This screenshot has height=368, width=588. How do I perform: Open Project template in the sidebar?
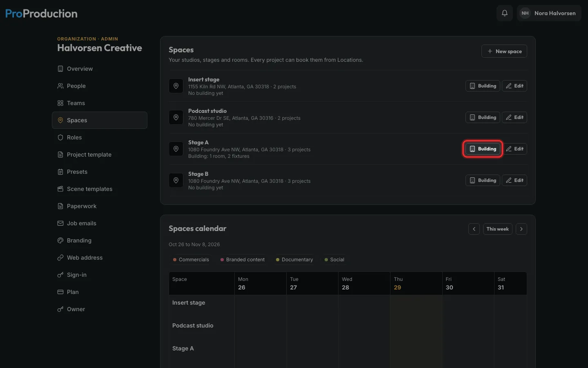[x=100, y=155]
